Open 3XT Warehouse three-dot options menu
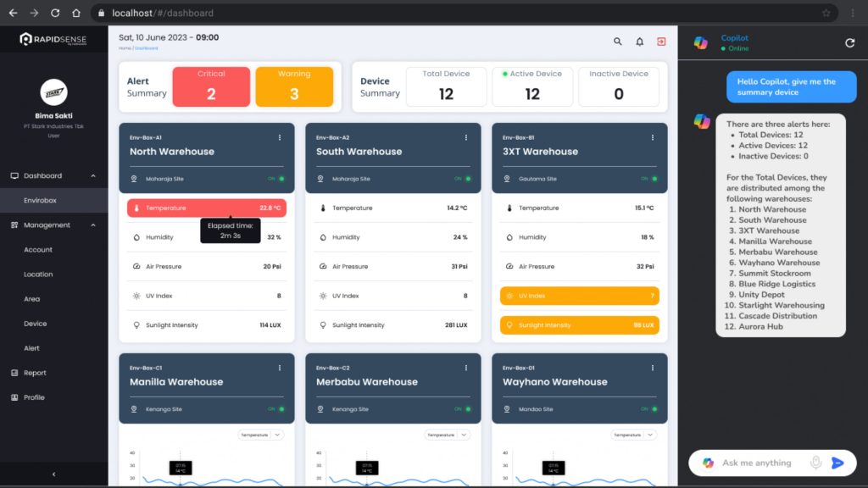The image size is (868, 488). (x=652, y=137)
